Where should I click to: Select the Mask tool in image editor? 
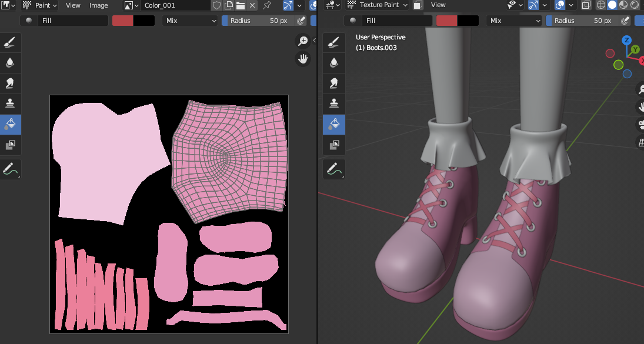click(10, 145)
